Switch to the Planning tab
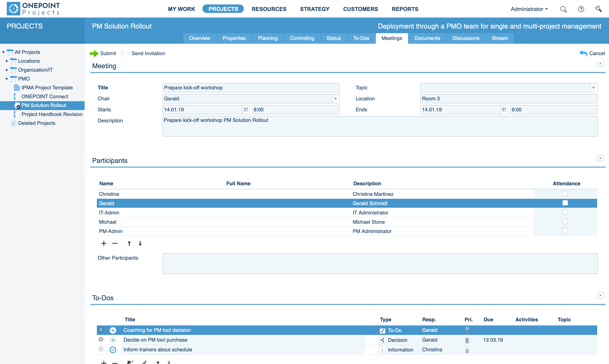 [267, 38]
